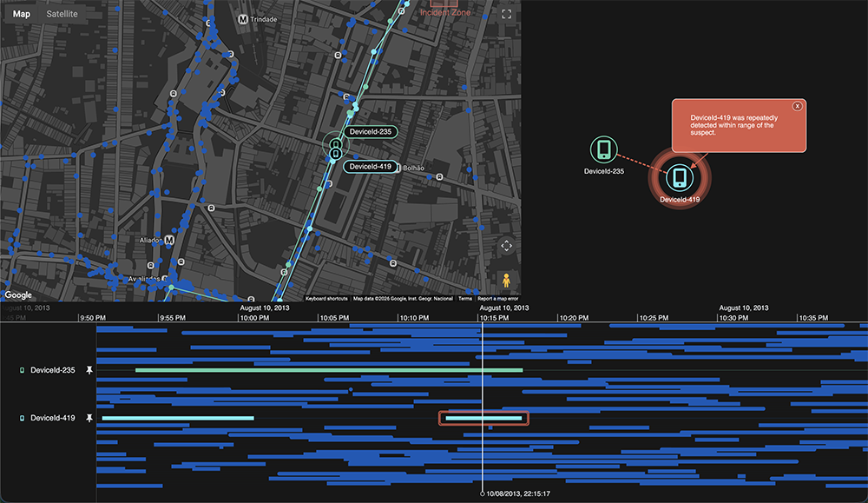Image resolution: width=868 pixels, height=503 pixels.
Task: Click the green DeviceId-235 timeline bar
Action: coord(329,370)
